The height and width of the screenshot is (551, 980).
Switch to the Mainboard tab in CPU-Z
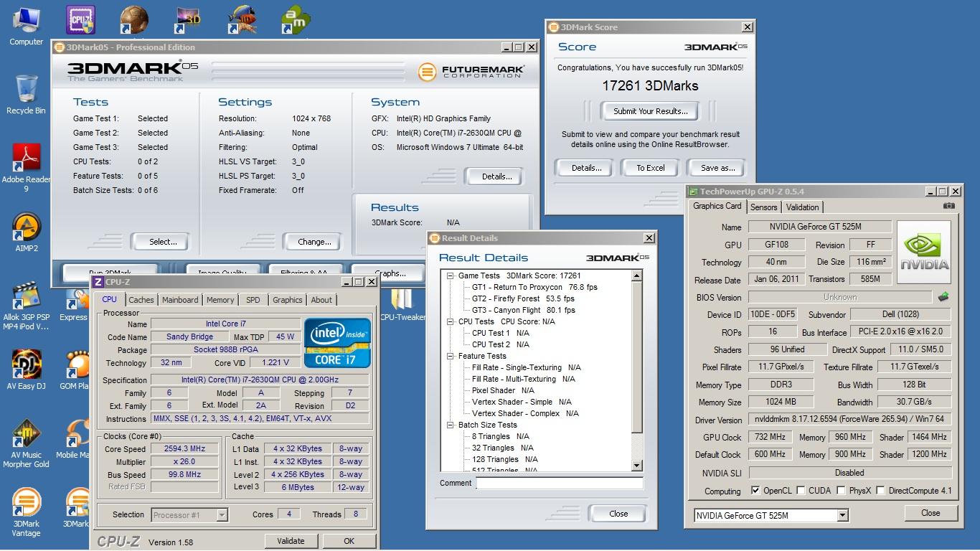tap(180, 300)
